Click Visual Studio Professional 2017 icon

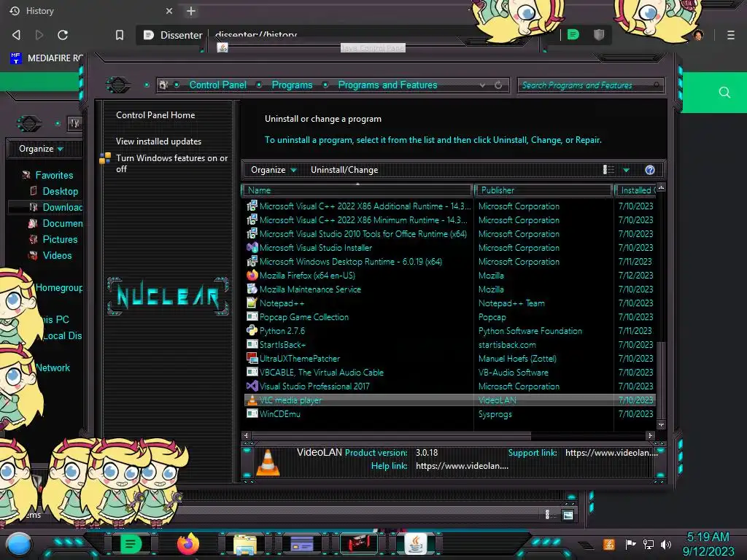tap(252, 386)
